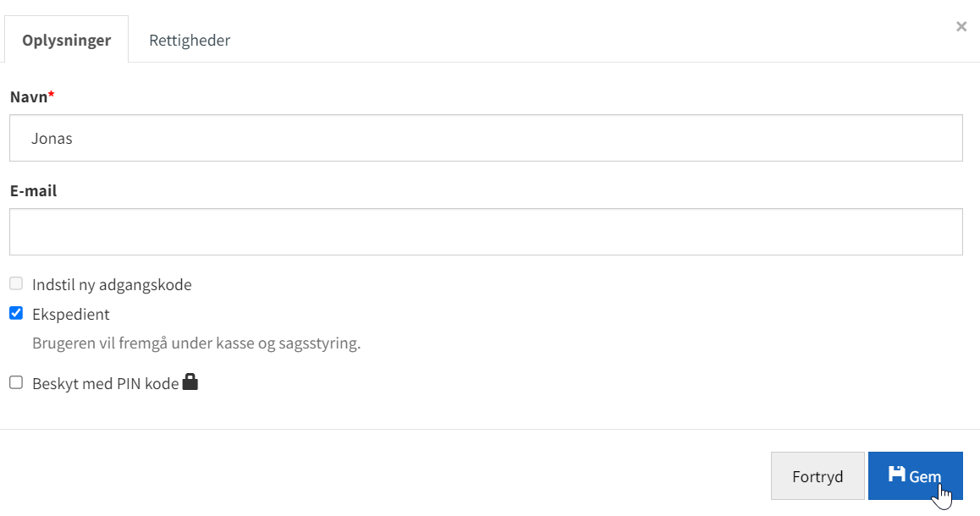The width and height of the screenshot is (980, 516).
Task: Enable the Indstil ny adgangskode checkbox
Action: point(16,283)
